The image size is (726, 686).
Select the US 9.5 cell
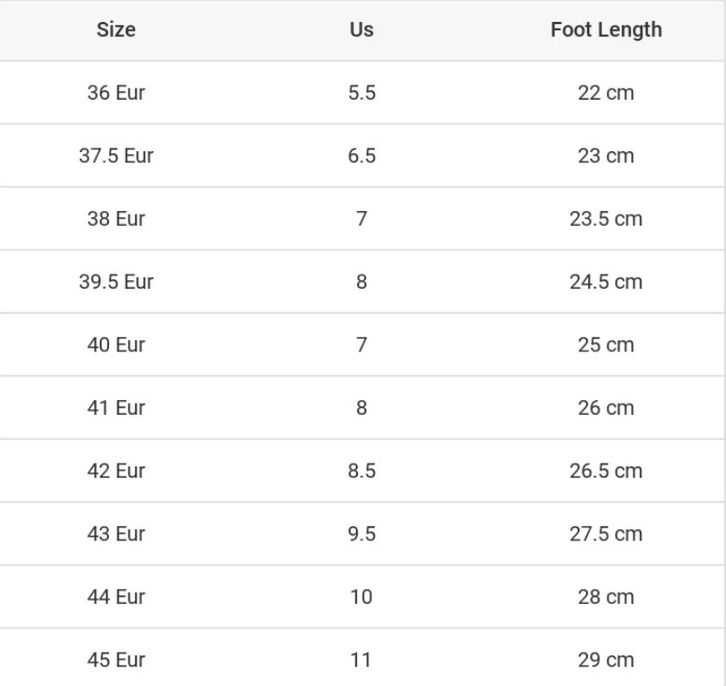click(x=361, y=534)
